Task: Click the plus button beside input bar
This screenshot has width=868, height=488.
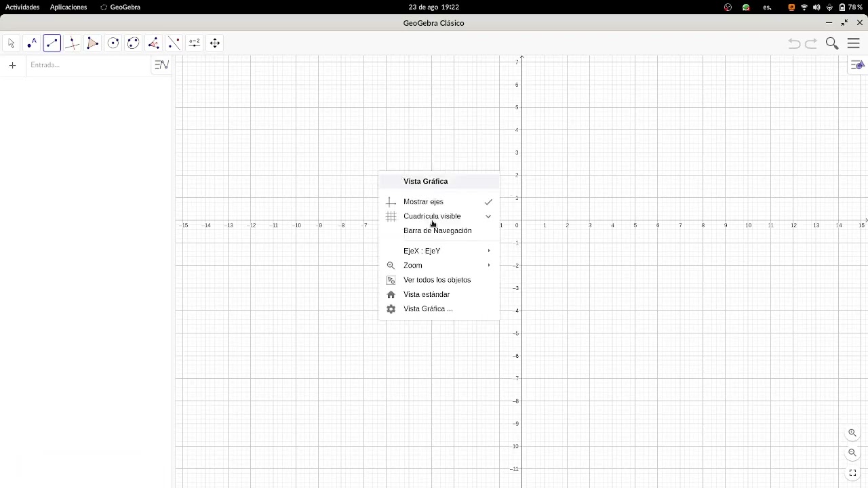Action: coord(12,65)
